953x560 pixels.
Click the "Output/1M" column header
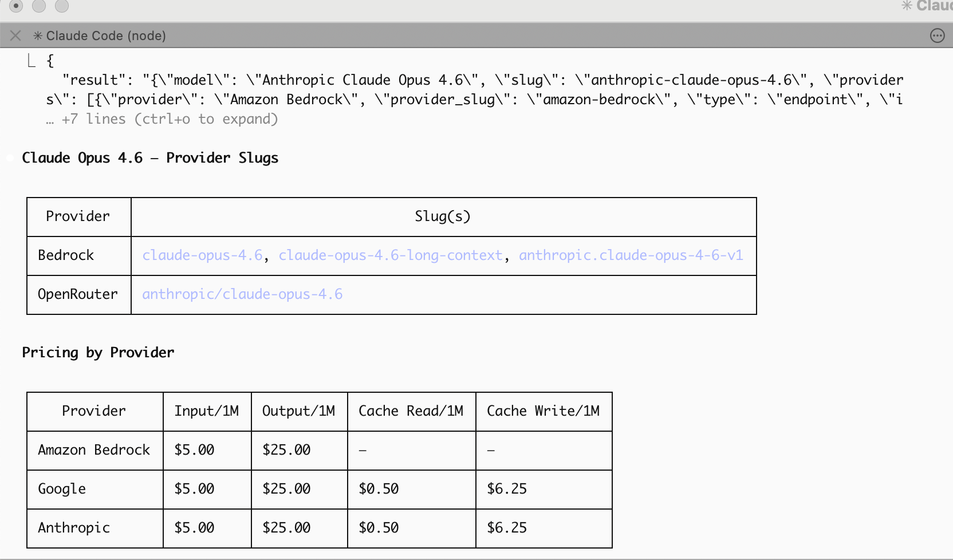[298, 411]
